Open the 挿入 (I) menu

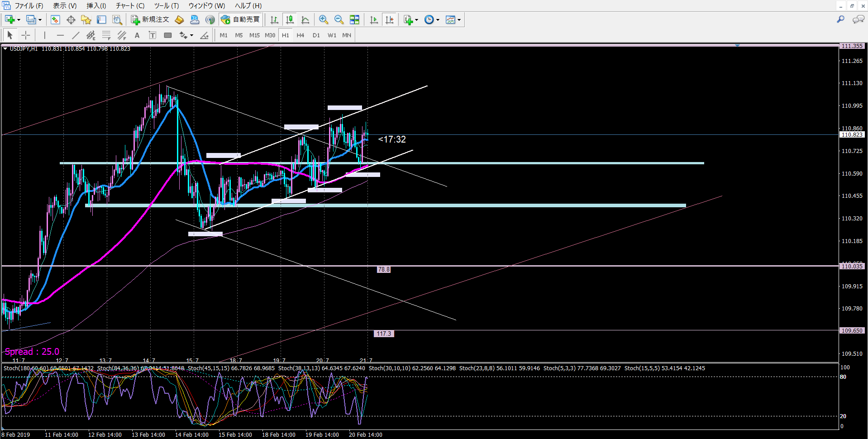[96, 6]
